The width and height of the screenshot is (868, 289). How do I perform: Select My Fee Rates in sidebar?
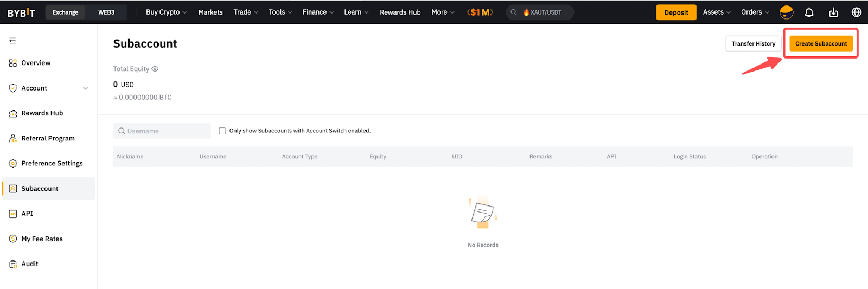click(42, 239)
